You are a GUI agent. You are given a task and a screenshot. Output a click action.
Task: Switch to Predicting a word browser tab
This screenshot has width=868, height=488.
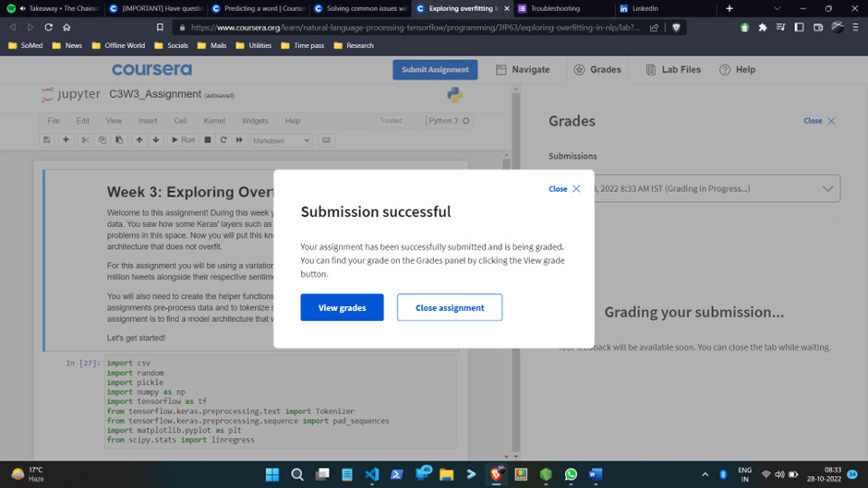tap(259, 8)
